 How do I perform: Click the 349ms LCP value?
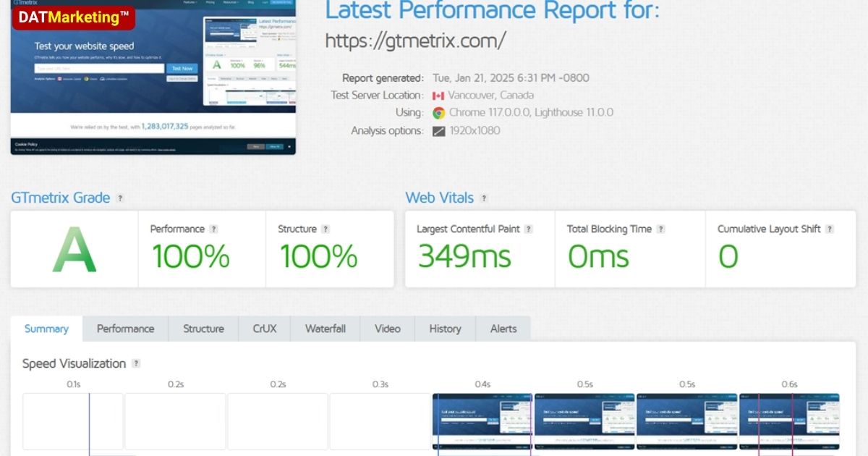click(464, 257)
